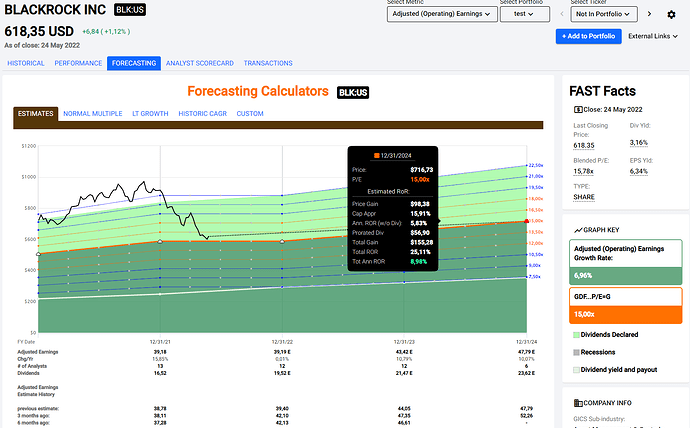The image size is (690, 428).
Task: Click the Tot Ann ROR 8,98% value
Action: point(418,262)
